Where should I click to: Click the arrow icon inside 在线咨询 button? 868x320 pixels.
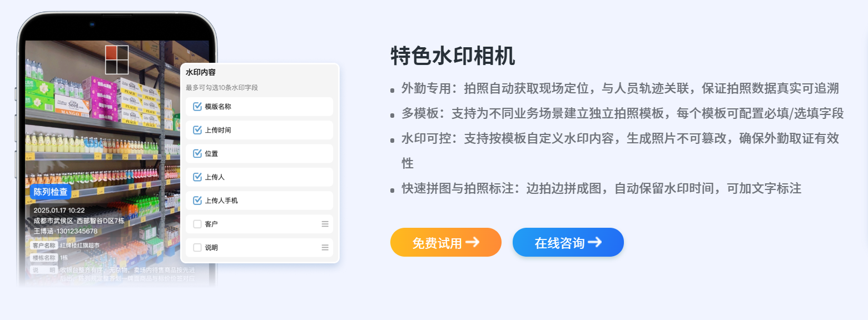click(x=594, y=242)
